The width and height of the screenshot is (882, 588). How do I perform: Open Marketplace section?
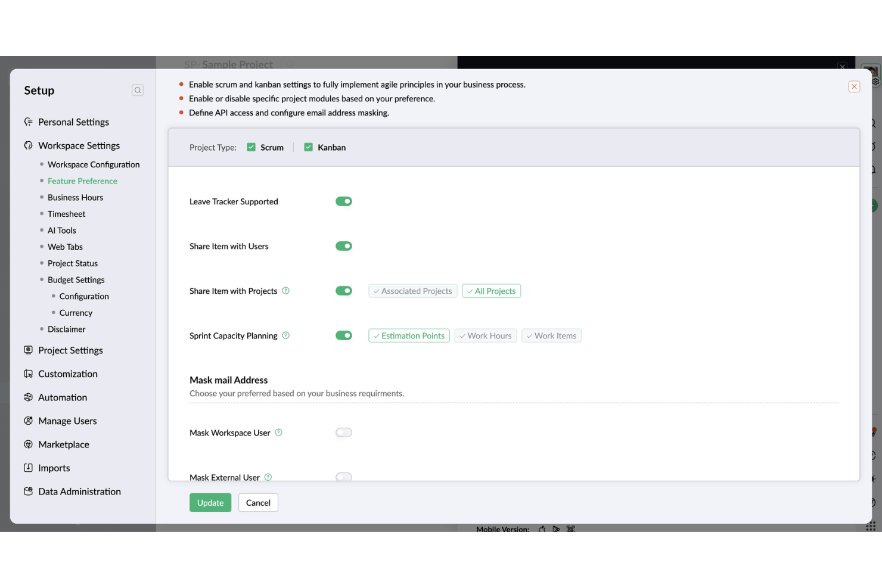[64, 444]
